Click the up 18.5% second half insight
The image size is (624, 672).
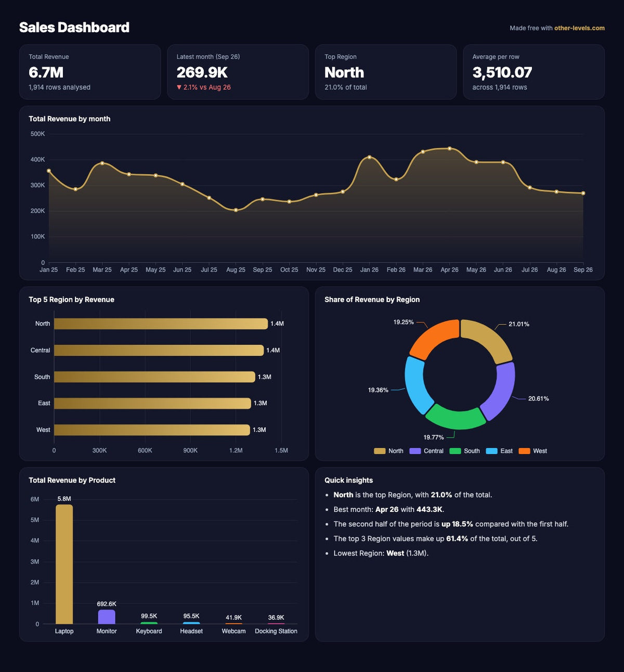(x=451, y=524)
